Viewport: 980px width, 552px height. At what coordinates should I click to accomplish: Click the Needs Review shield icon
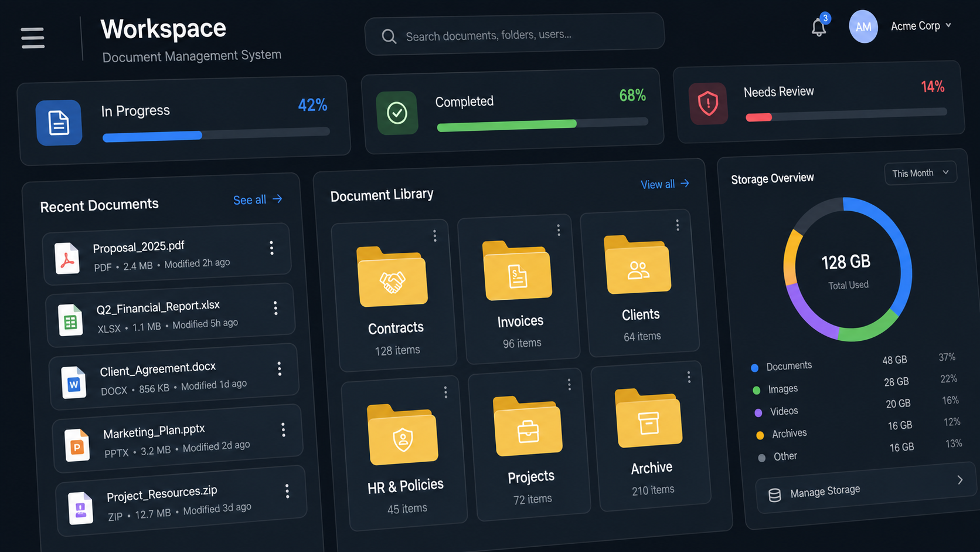coord(708,104)
